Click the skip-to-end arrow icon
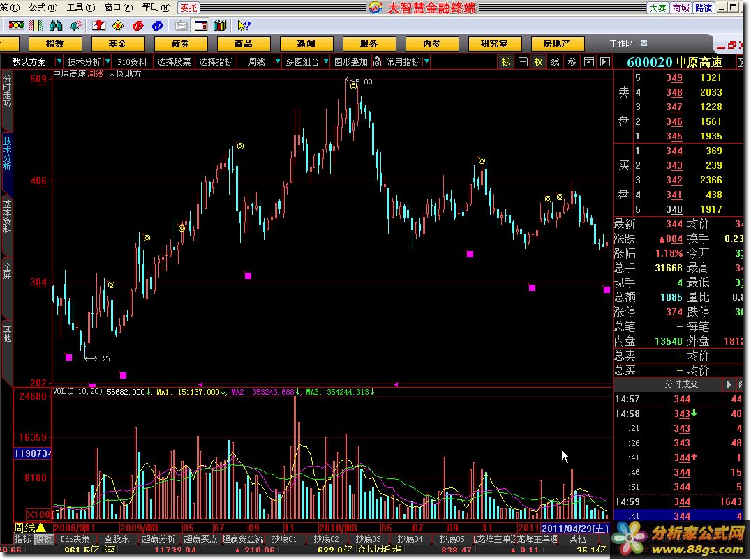This screenshot has height=560, width=751. (x=605, y=62)
